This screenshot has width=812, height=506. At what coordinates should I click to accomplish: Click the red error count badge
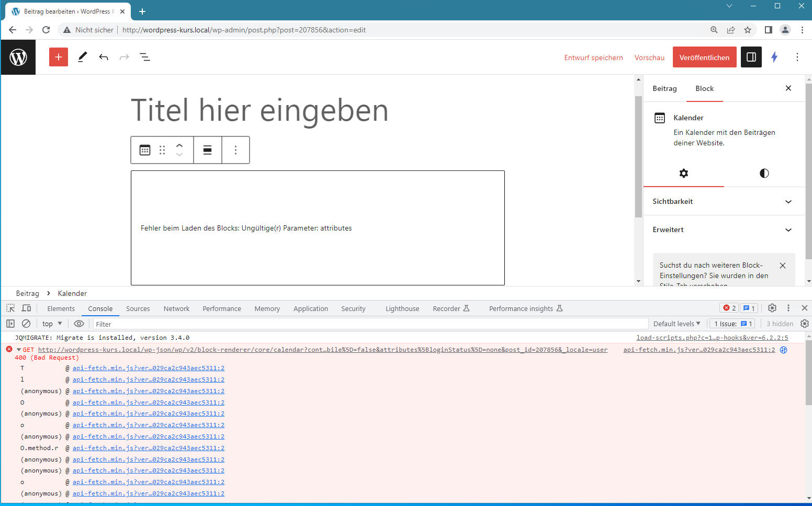click(x=729, y=308)
